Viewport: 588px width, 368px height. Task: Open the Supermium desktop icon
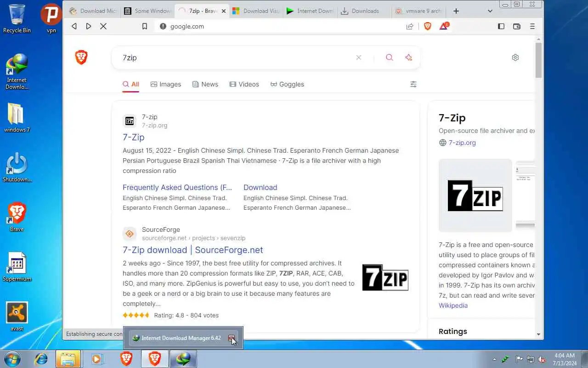(17, 267)
